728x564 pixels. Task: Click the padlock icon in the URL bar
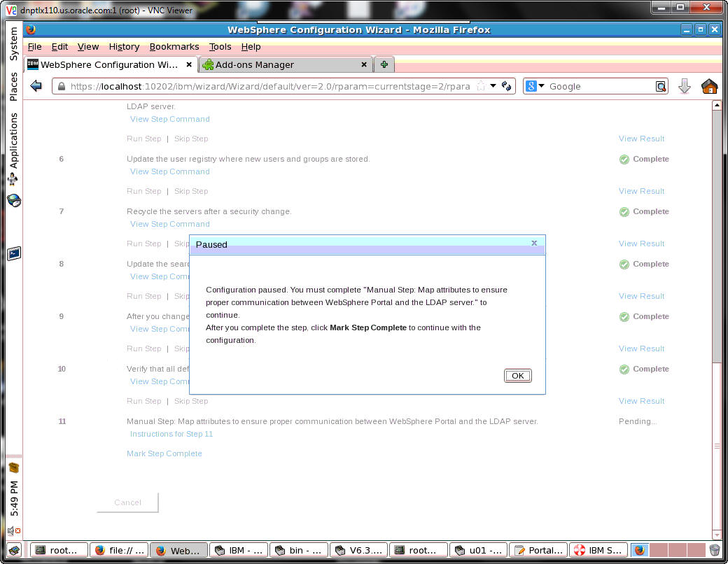pyautogui.click(x=62, y=86)
